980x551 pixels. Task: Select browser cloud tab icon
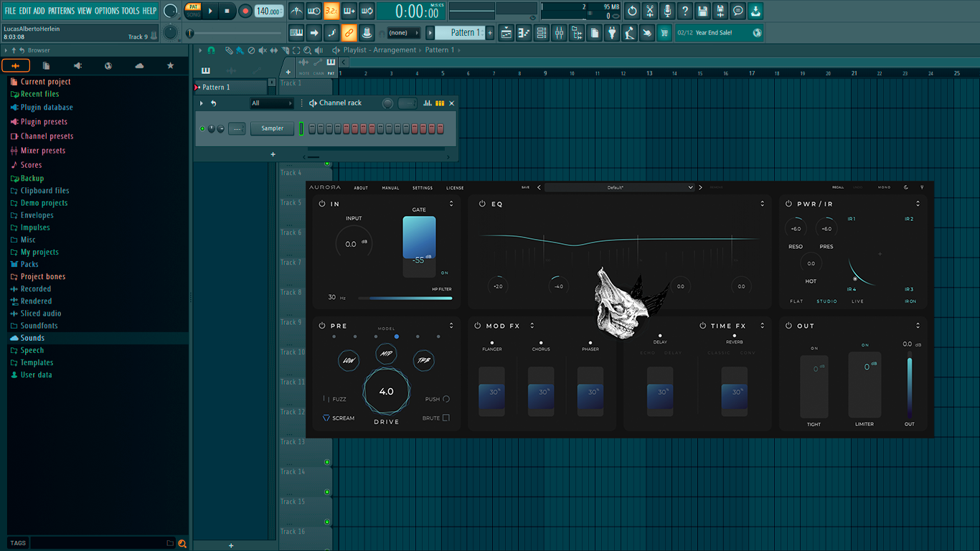click(139, 66)
